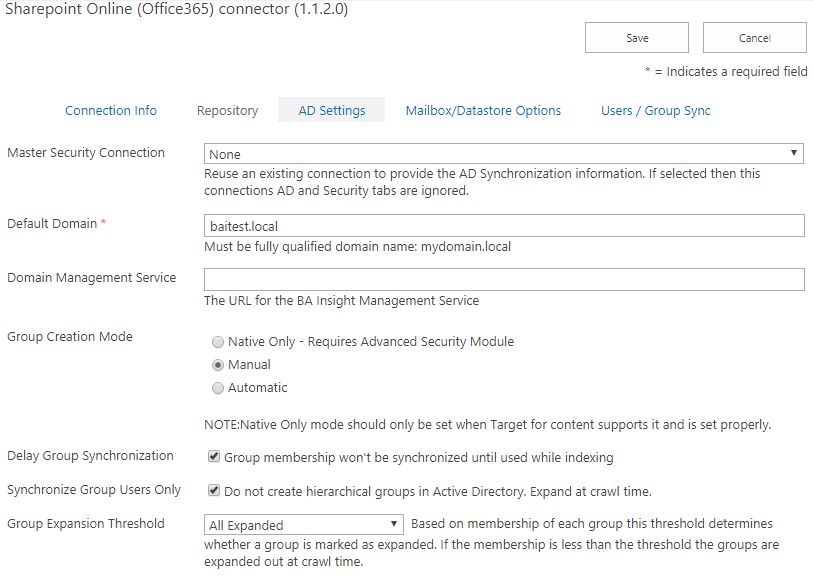
Task: Choose the Manual group creation mode
Action: 218,365
